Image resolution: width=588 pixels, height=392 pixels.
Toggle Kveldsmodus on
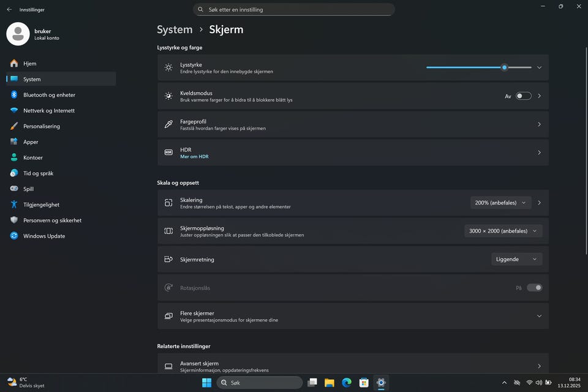523,96
